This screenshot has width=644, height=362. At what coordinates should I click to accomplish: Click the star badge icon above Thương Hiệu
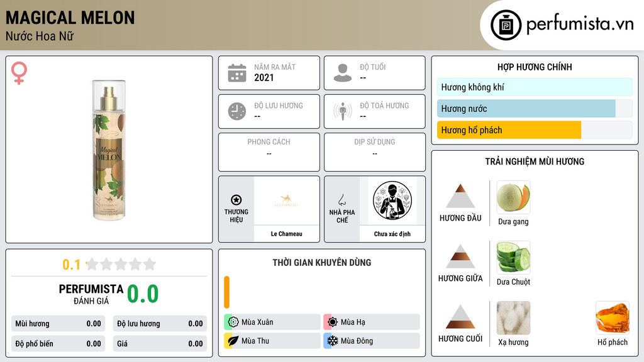point(236,200)
